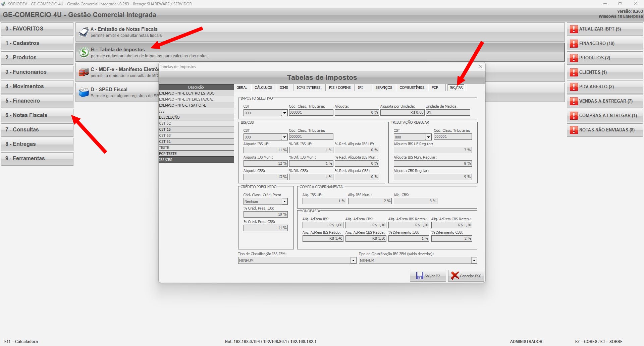Viewport: 644px width, 346px height.
Task: Open the NOTAS NÃO ENVIADAS alert icon
Action: [x=574, y=130]
